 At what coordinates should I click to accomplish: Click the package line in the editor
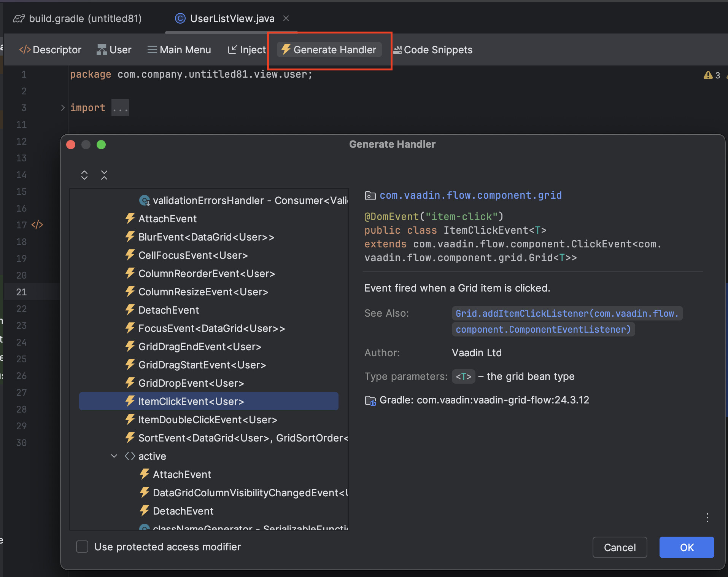tap(191, 74)
